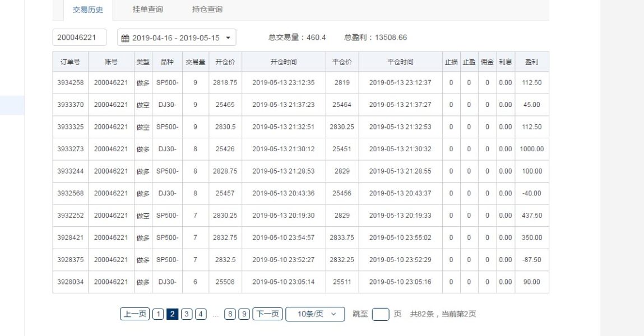Select order row 3933273

pyautogui.click(x=70, y=149)
